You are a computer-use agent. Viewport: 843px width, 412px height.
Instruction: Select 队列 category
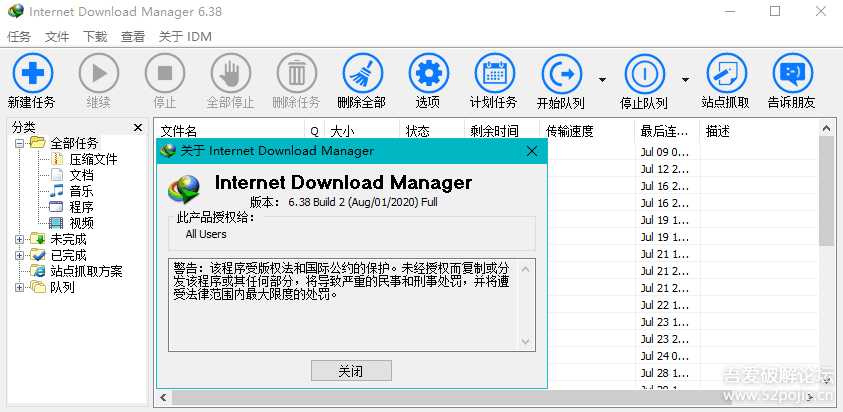pyautogui.click(x=62, y=287)
